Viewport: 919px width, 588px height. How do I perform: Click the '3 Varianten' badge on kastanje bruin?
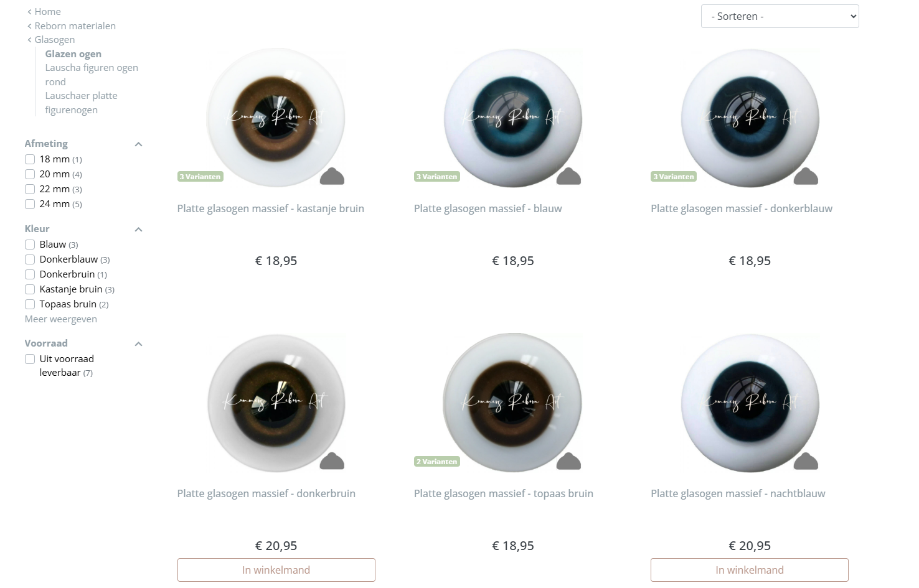200,177
